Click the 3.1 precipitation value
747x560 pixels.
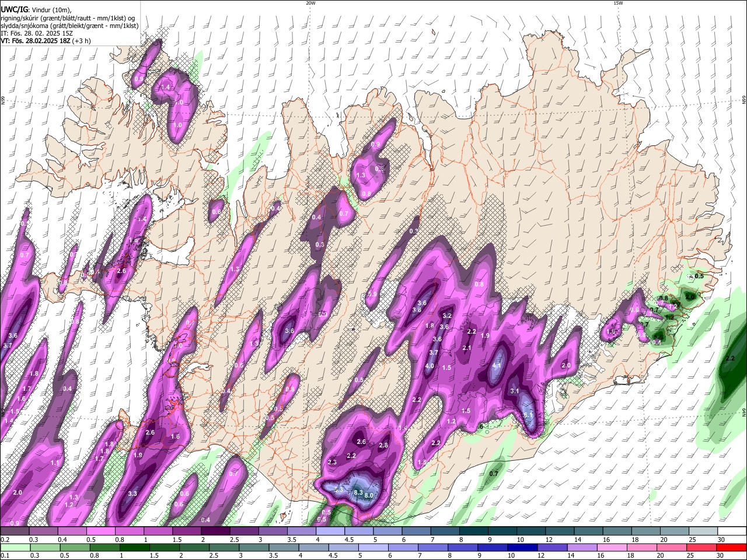515,391
